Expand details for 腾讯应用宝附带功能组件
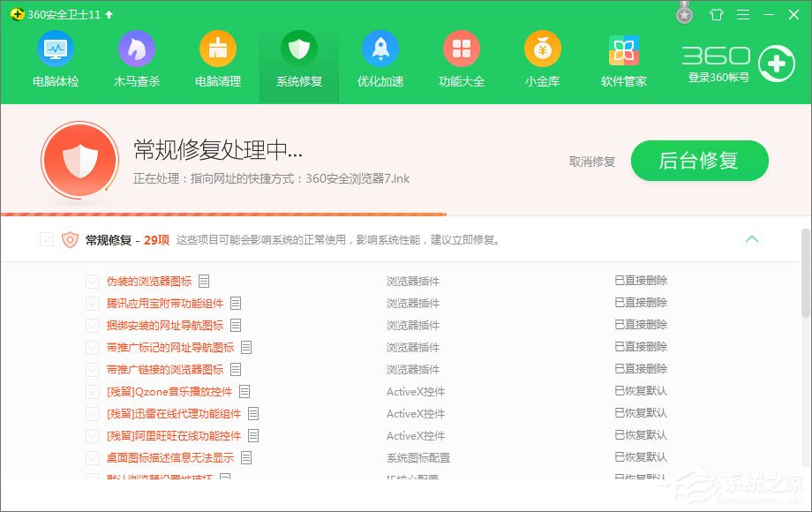The width and height of the screenshot is (812, 512). (236, 303)
